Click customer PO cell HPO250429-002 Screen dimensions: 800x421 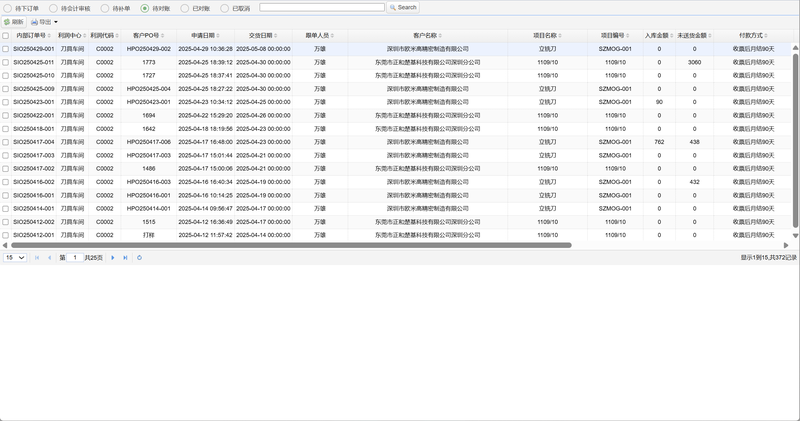point(148,49)
